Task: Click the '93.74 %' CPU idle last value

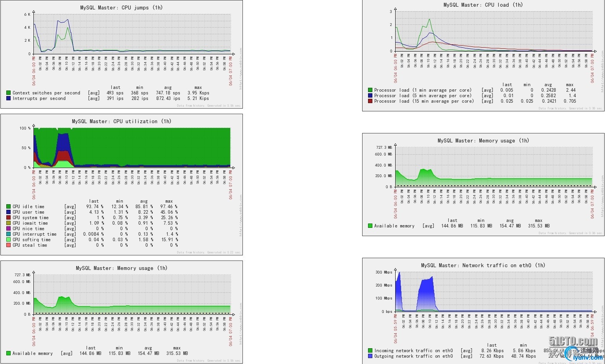Action: (x=95, y=207)
